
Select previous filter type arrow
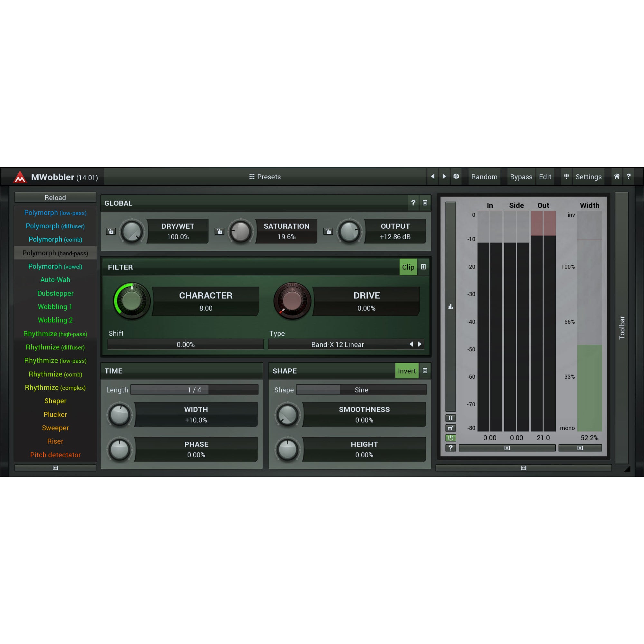[411, 344]
